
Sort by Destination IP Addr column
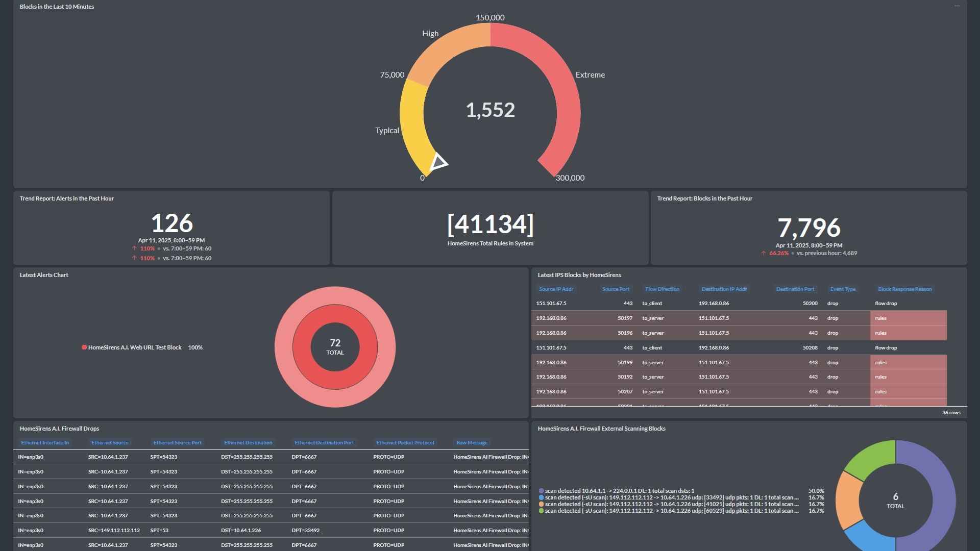pos(724,289)
